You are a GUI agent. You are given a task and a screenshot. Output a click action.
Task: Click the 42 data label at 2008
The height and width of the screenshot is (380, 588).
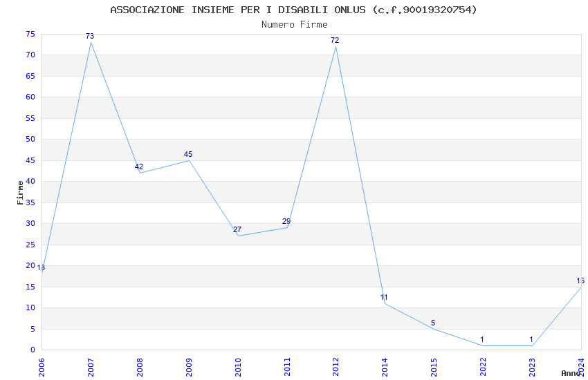(139, 167)
